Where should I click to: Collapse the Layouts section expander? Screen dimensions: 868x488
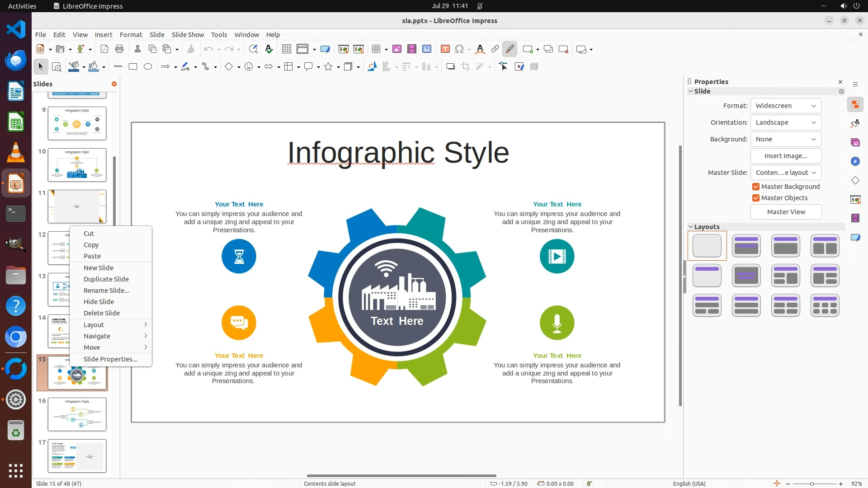pos(691,227)
